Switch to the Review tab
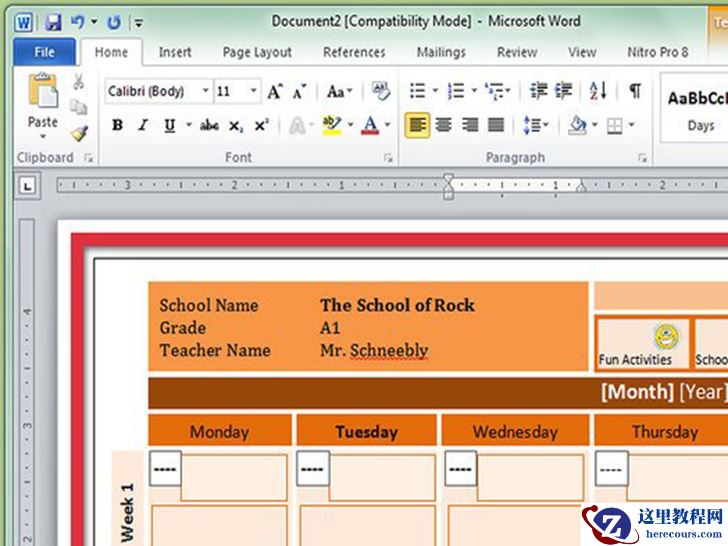Screen dimensions: 728x546 click(x=517, y=52)
